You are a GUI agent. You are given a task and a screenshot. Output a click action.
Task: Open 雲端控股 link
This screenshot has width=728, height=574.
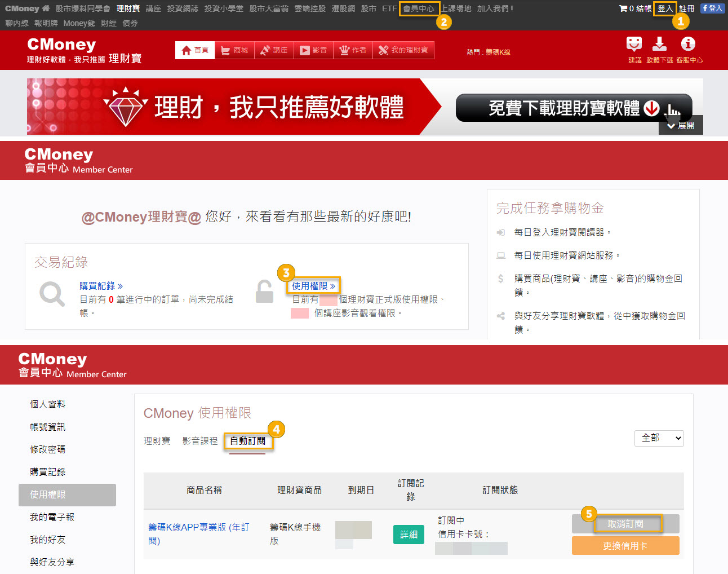[310, 8]
